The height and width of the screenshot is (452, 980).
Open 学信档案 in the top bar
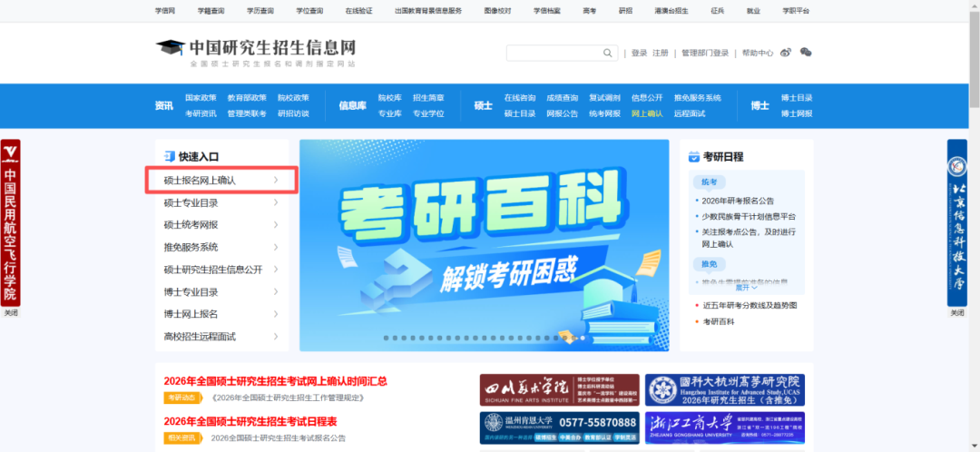tap(547, 11)
